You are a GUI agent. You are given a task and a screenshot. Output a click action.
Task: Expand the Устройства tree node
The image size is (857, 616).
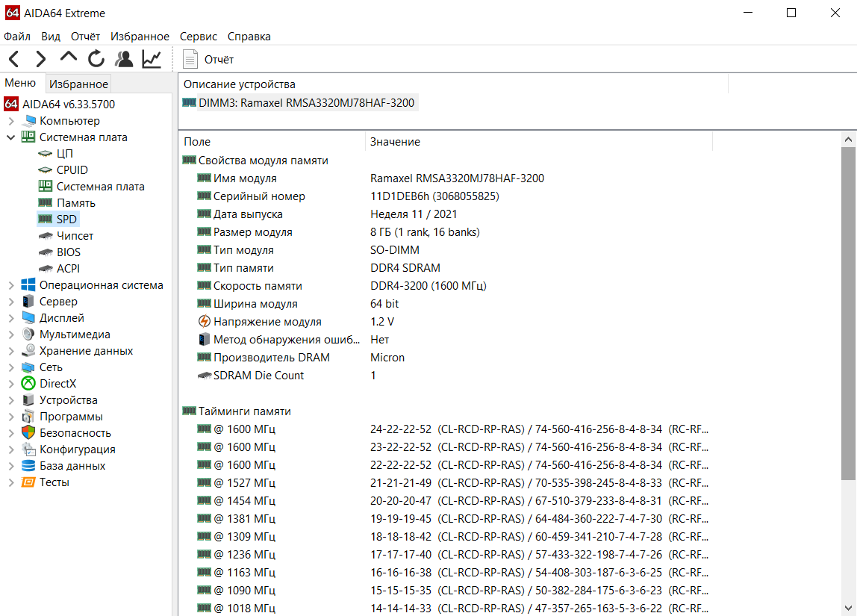point(11,400)
